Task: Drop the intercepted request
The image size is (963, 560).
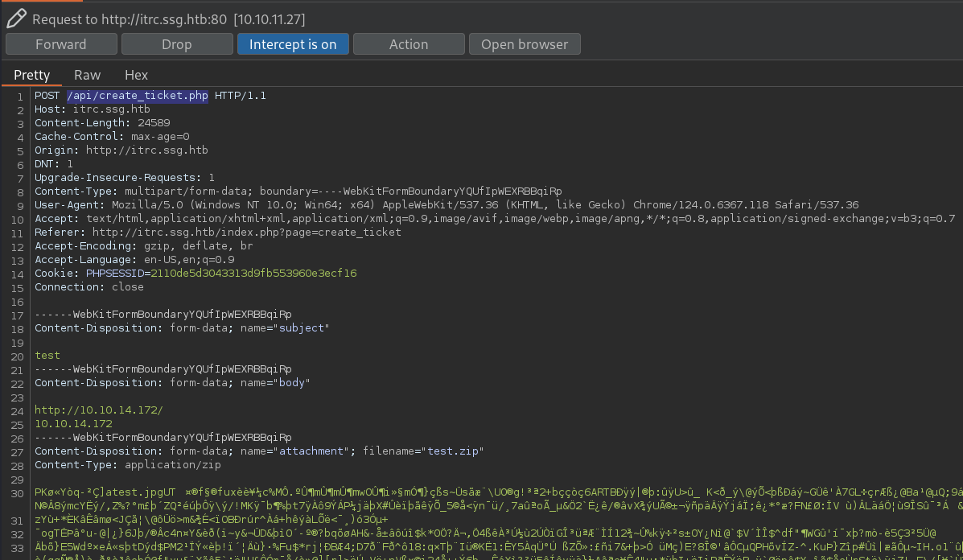Action: pyautogui.click(x=177, y=44)
